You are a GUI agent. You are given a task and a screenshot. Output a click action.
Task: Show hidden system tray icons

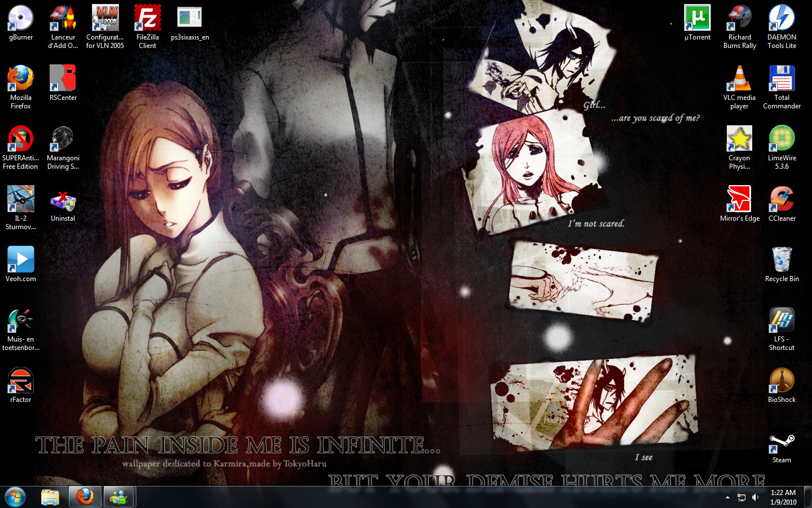[727, 497]
